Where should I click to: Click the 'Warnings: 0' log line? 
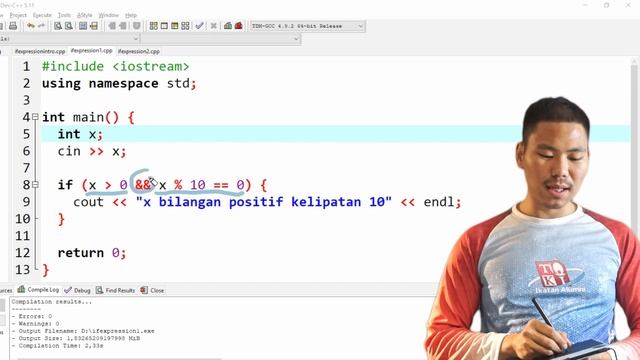[x=36, y=324]
